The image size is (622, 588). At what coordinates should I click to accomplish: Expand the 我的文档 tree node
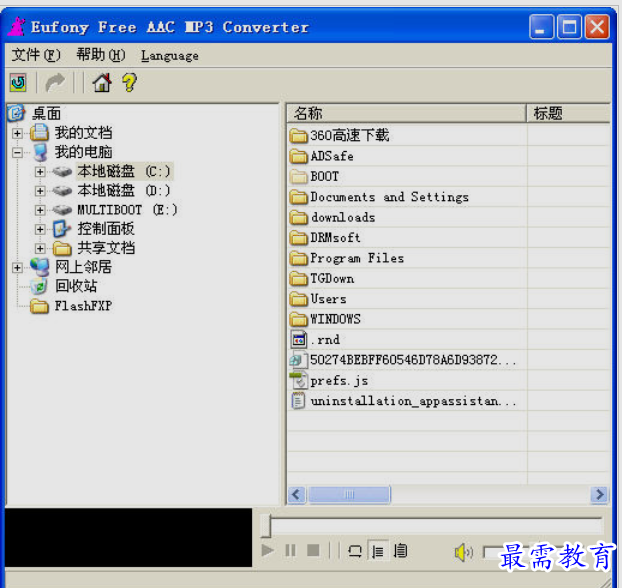[x=17, y=133]
